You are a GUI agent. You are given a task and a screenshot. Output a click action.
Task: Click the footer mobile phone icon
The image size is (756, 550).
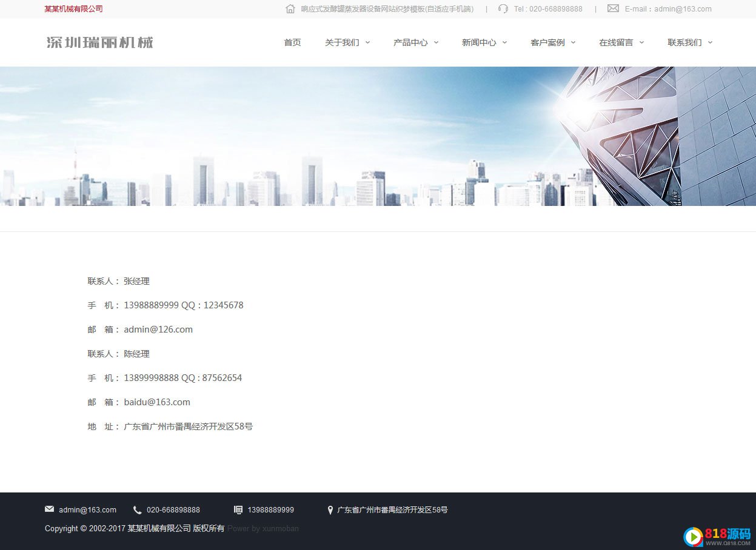[238, 510]
